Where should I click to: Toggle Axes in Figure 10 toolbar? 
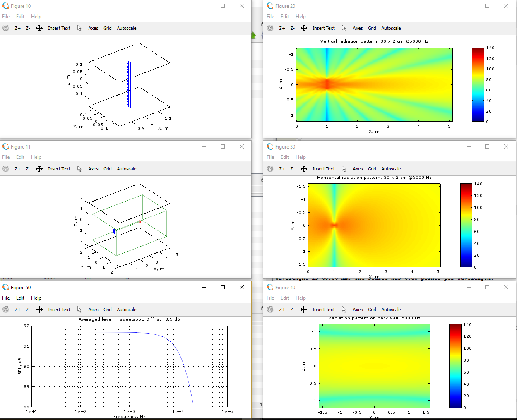93,28
